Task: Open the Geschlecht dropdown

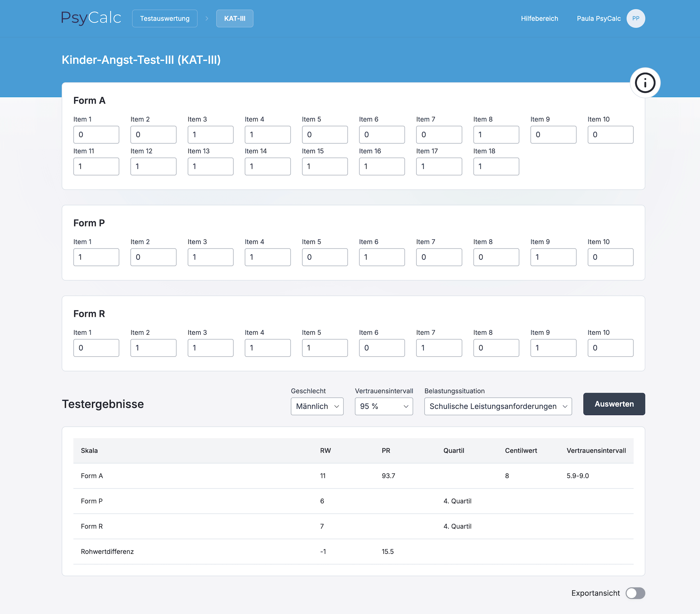Action: (x=317, y=406)
